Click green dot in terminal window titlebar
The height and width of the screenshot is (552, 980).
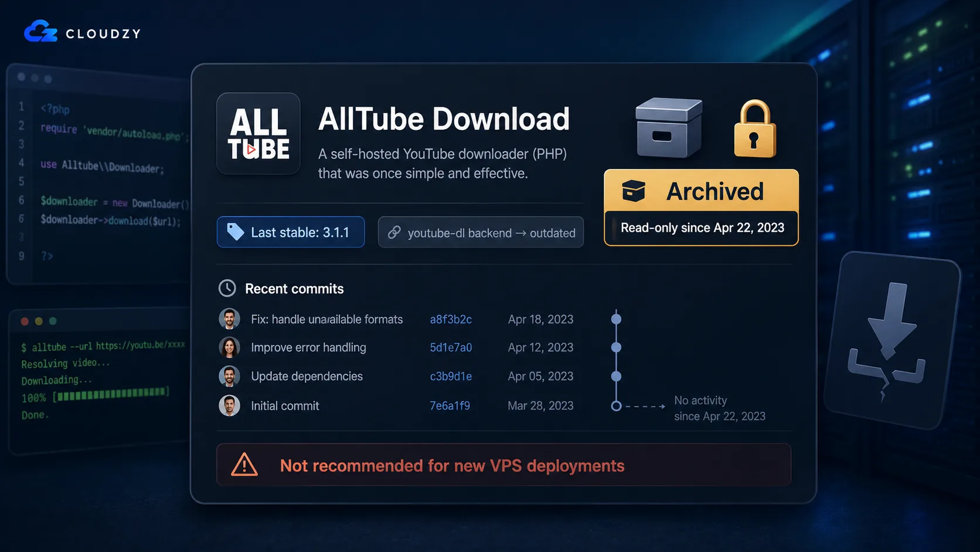point(53,321)
